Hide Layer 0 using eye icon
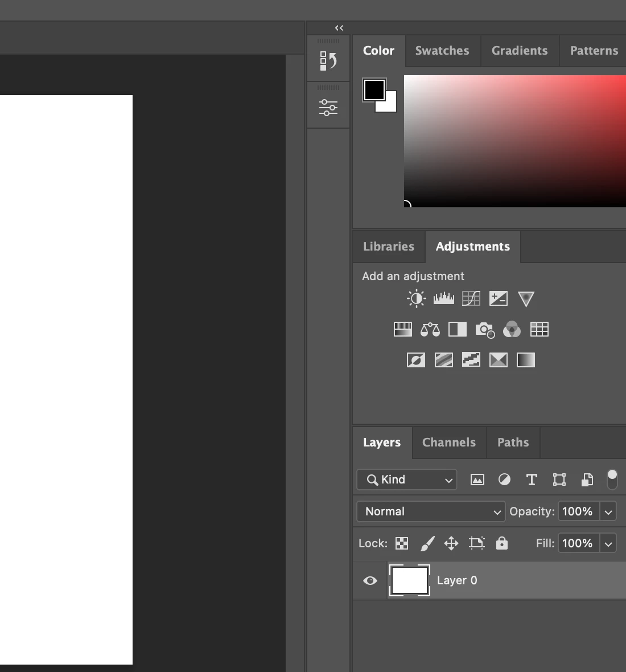This screenshot has height=672, width=626. pos(370,581)
